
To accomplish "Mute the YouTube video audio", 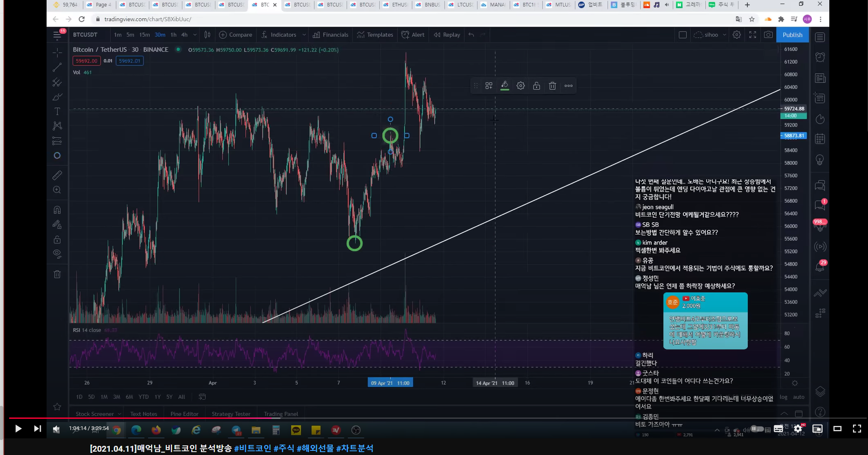I will tap(56, 429).
